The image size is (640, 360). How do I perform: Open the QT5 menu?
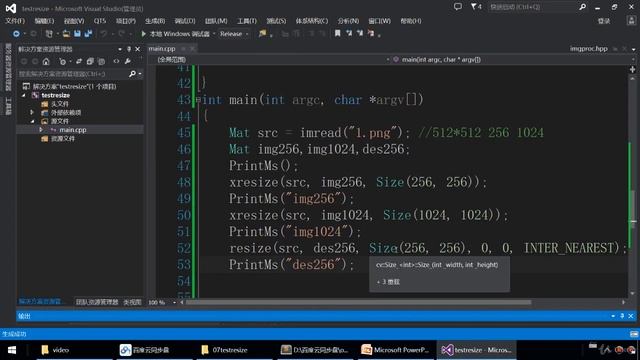point(100,21)
